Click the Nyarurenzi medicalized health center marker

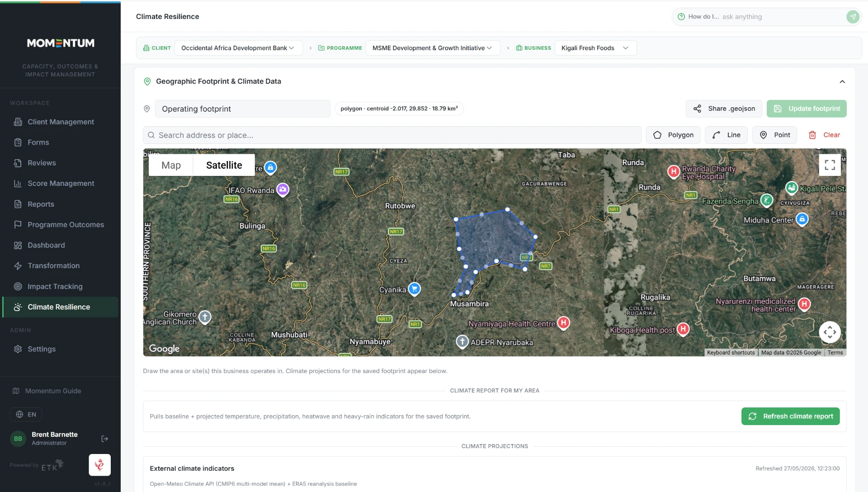(x=804, y=304)
